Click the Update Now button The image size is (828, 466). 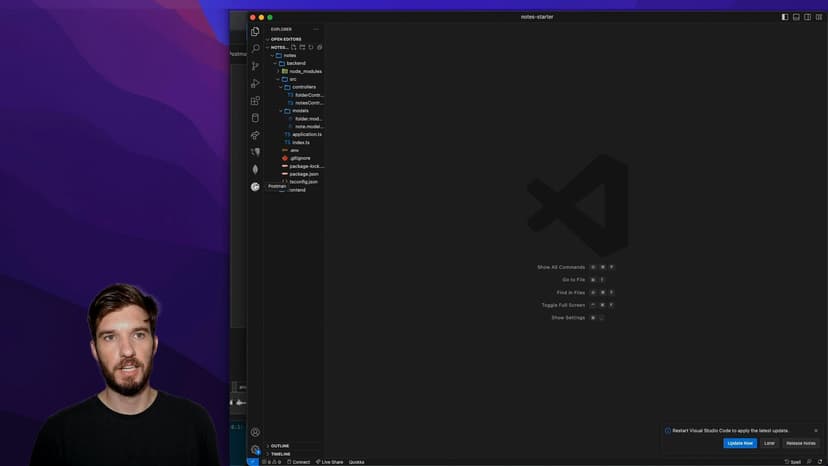pos(740,443)
